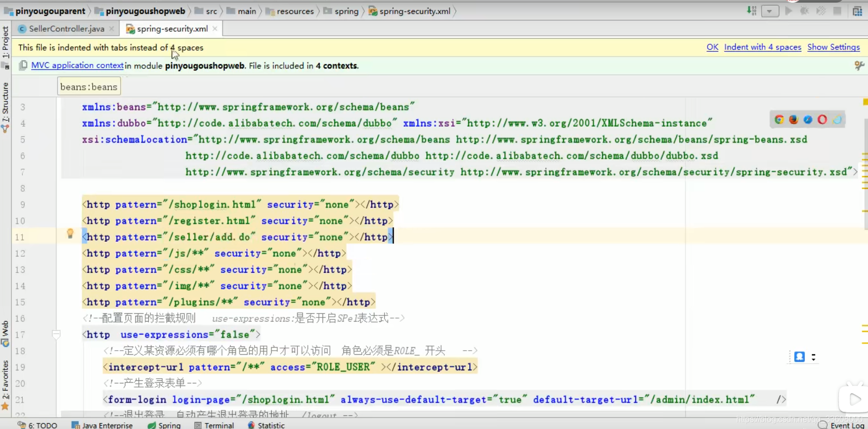Click the Stop square icon
868x429 pixels.
[x=837, y=11]
